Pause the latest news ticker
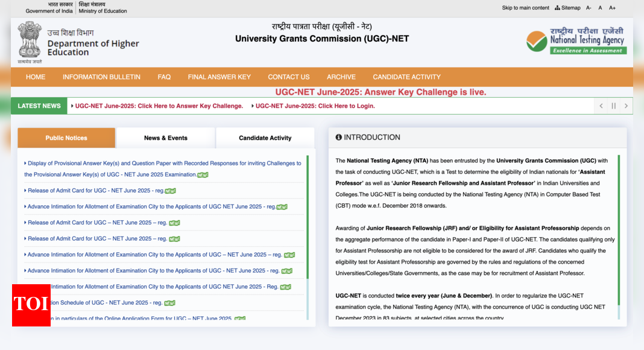644x350 pixels. 613,106
